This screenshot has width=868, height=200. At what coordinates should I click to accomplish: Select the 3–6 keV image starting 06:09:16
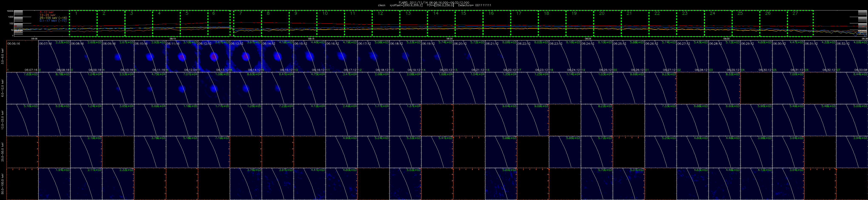point(118,56)
